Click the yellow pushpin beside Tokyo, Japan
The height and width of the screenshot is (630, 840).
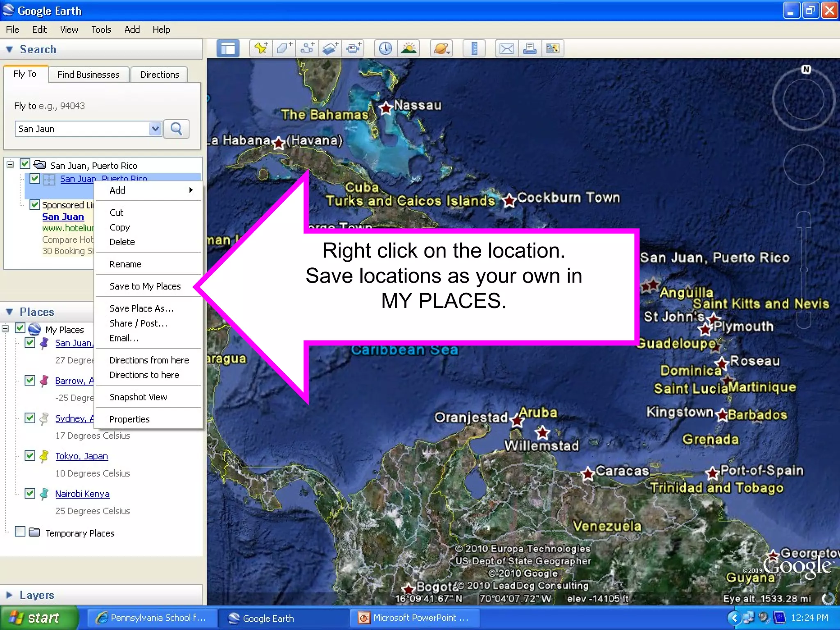44,456
